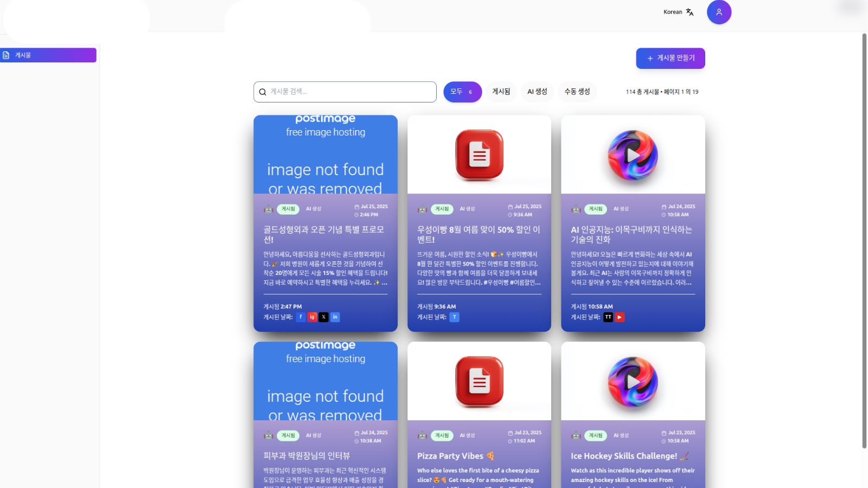Select the 모두 filter tab
This screenshot has width=868, height=488.
(x=463, y=92)
